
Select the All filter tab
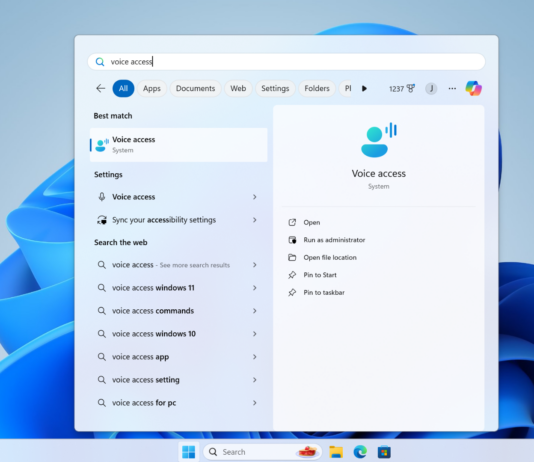pyautogui.click(x=123, y=89)
